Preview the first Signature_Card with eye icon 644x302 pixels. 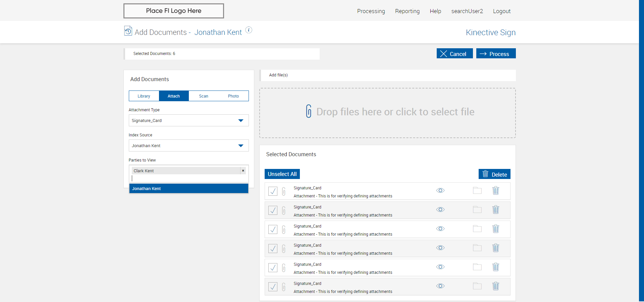[x=440, y=190]
